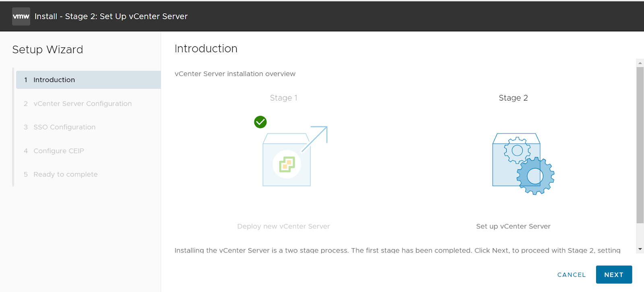Click the 'Install - Stage 2' title text

111,16
